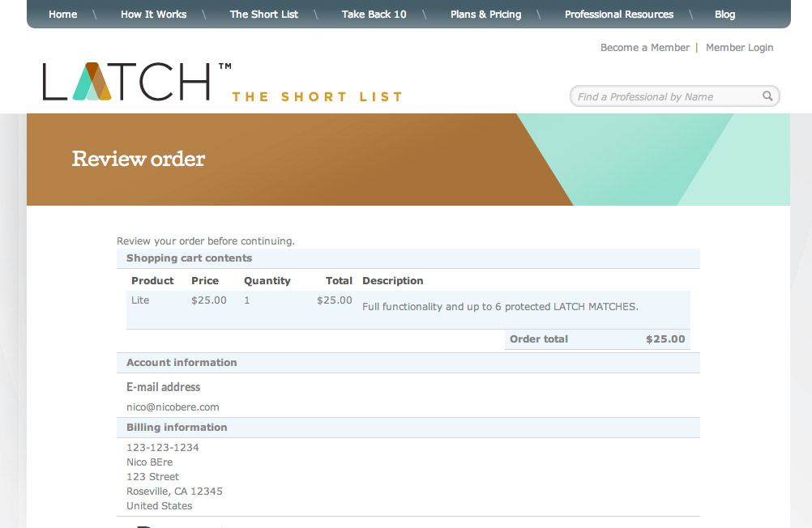Click phone number 123-123-1234
Screen dimensions: 812x528
point(163,448)
